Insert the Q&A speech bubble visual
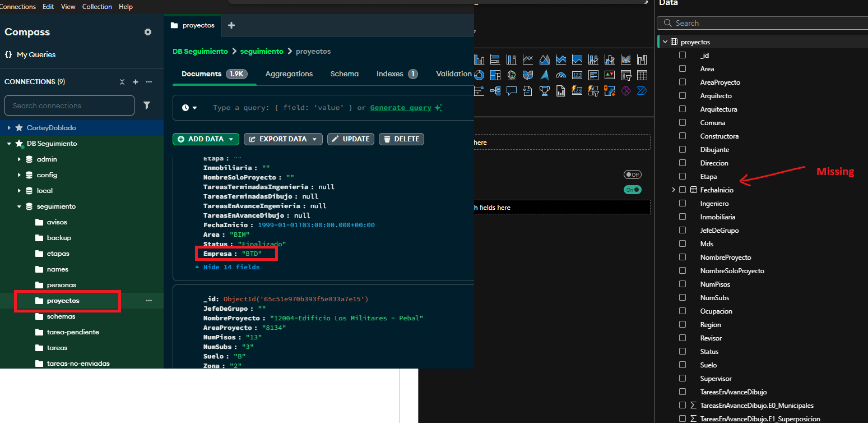Screen dimensions: 868x423 point(512,90)
